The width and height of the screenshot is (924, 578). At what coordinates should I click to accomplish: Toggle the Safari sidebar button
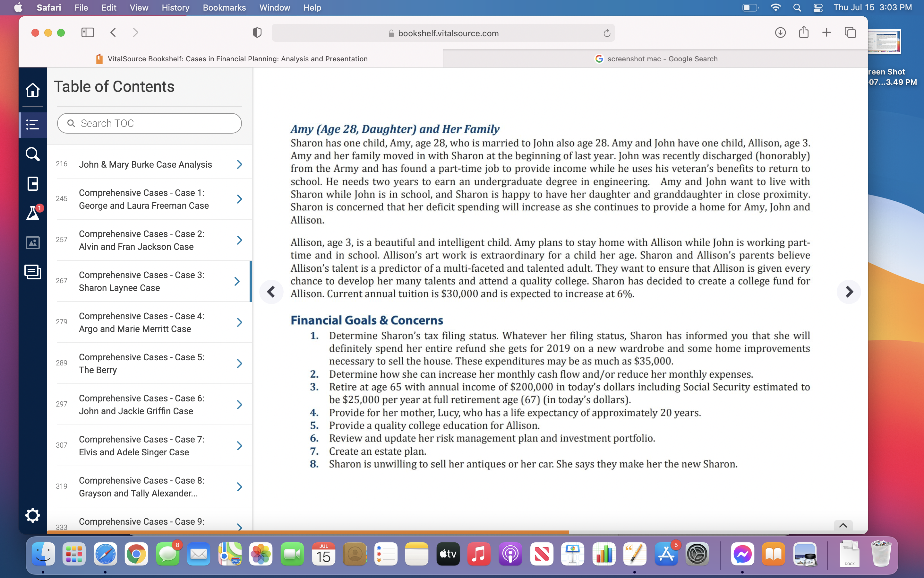tap(88, 33)
